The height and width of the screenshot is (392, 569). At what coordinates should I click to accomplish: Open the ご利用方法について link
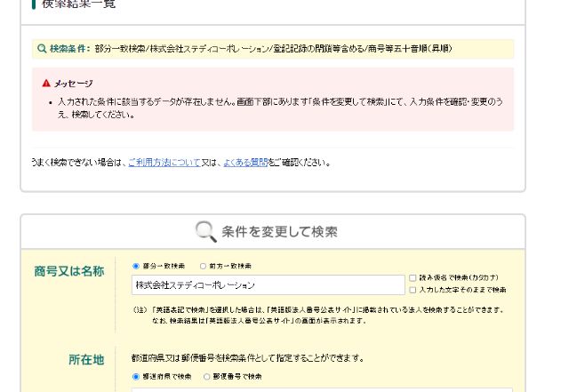[164, 163]
